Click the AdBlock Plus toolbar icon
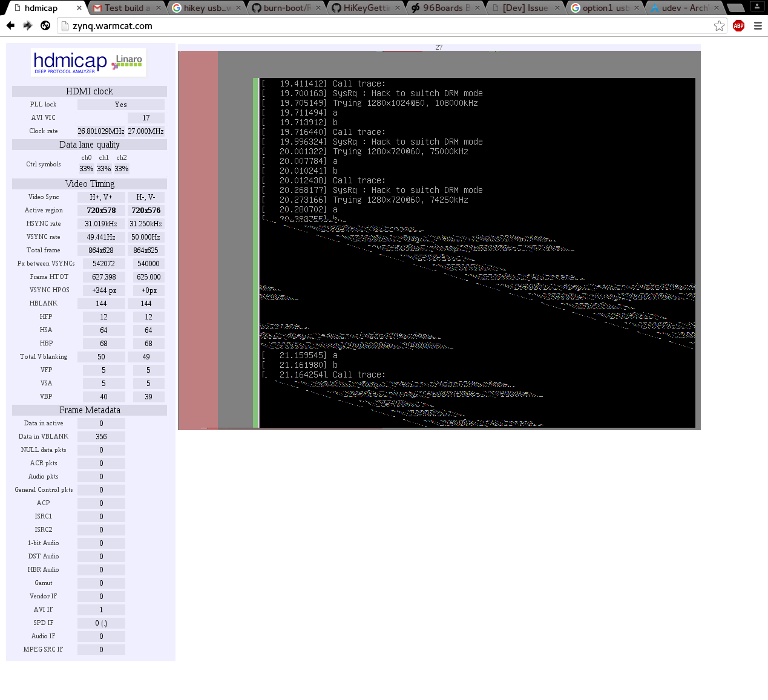Viewport: 768px width, 700px height. pos(738,26)
